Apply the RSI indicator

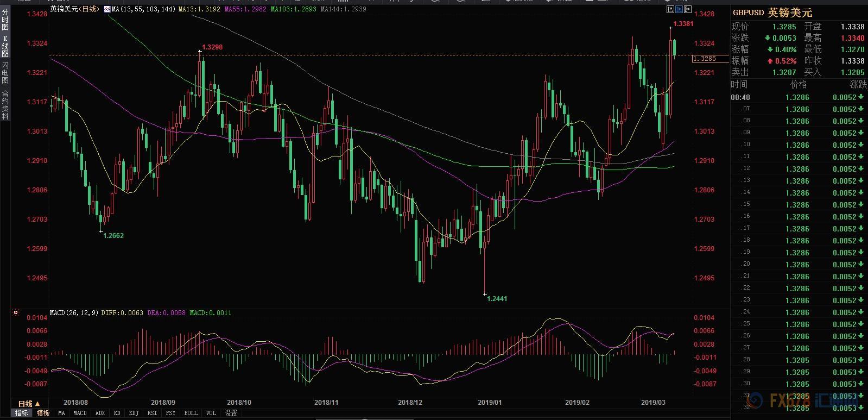tap(152, 413)
